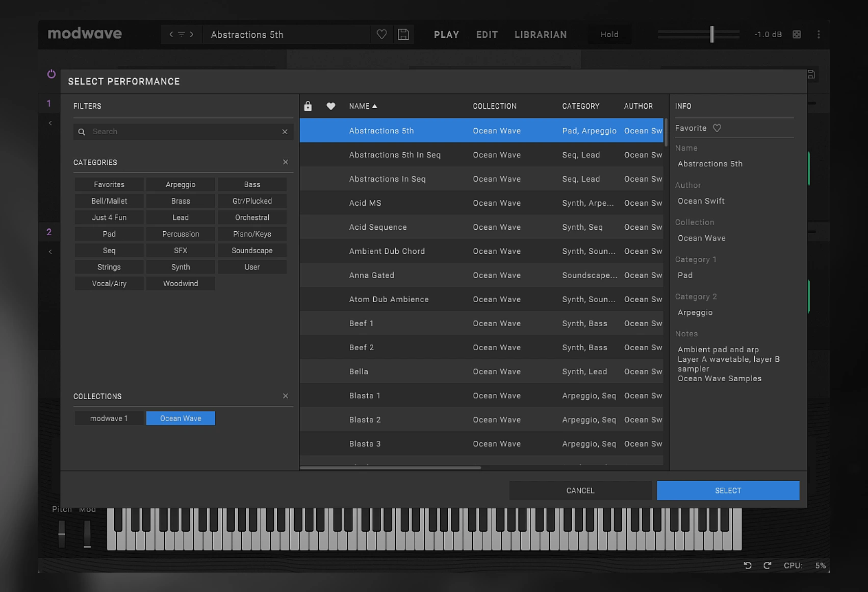
Task: Filter by Soundscape category
Action: 252,251
